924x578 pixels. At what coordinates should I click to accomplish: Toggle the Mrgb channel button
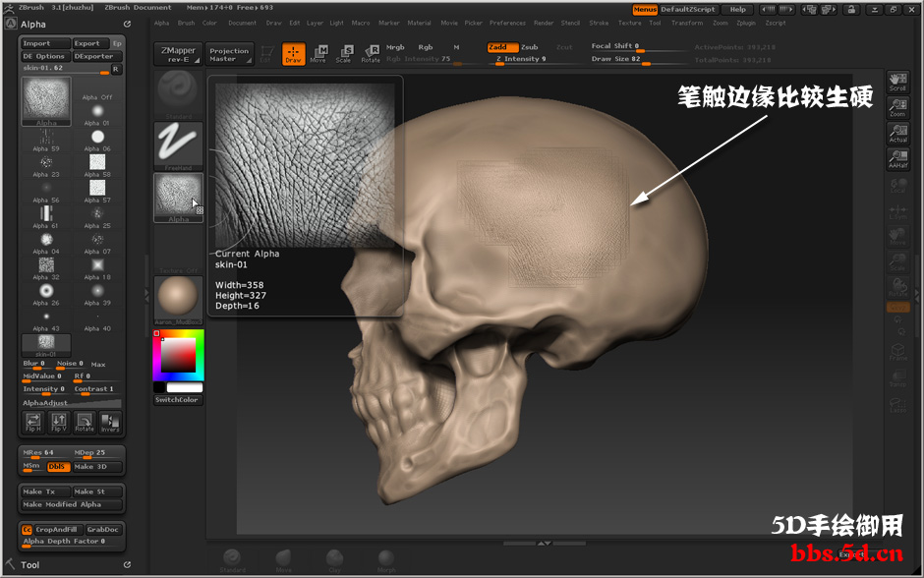(x=395, y=47)
